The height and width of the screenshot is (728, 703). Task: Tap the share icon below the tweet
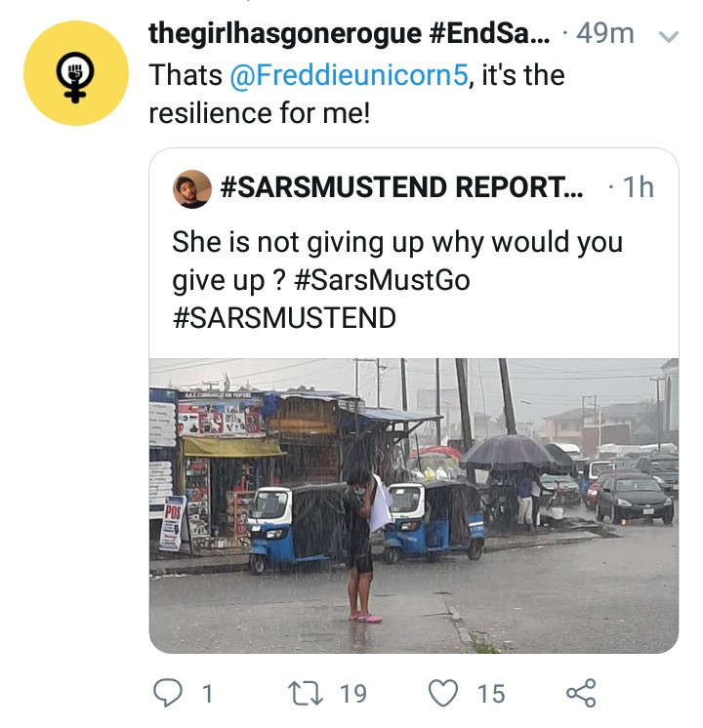pyautogui.click(x=580, y=693)
